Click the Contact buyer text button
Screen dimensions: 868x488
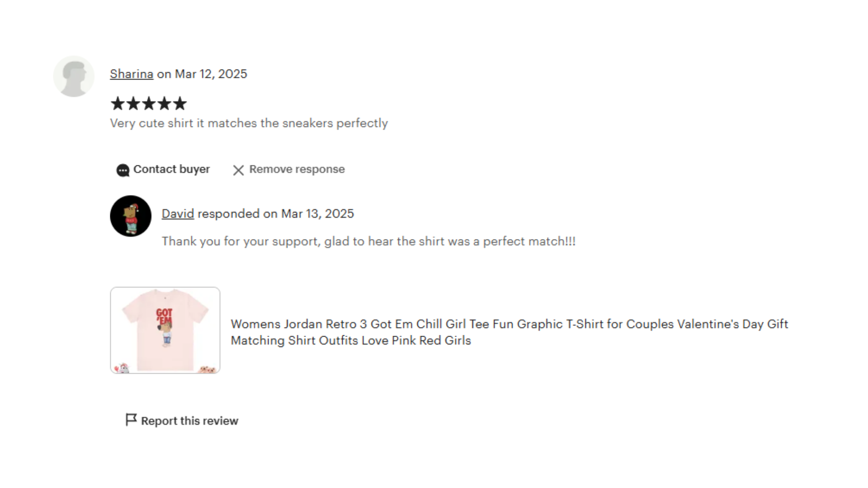171,169
